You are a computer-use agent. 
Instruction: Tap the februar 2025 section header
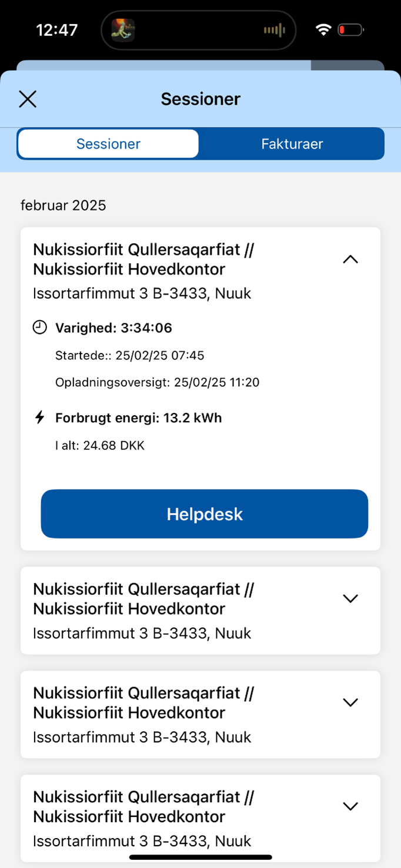pyautogui.click(x=64, y=205)
